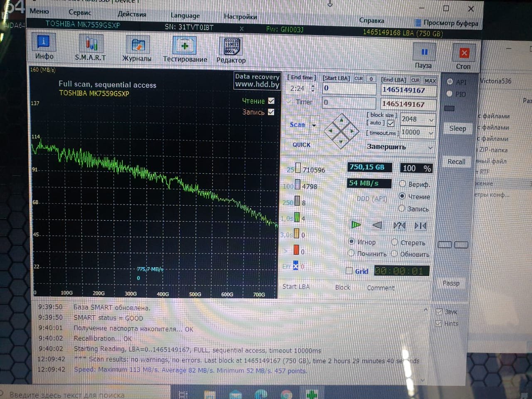Open the Действия menu
The width and height of the screenshot is (532, 399).
click(132, 14)
